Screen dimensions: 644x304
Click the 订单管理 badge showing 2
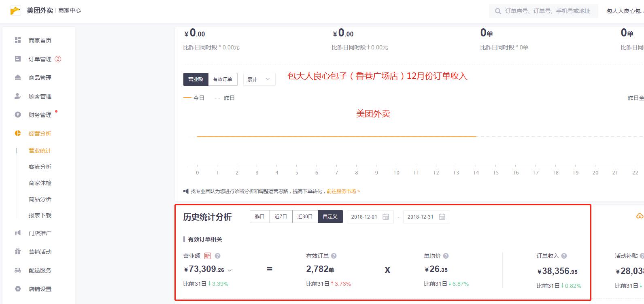[58, 59]
